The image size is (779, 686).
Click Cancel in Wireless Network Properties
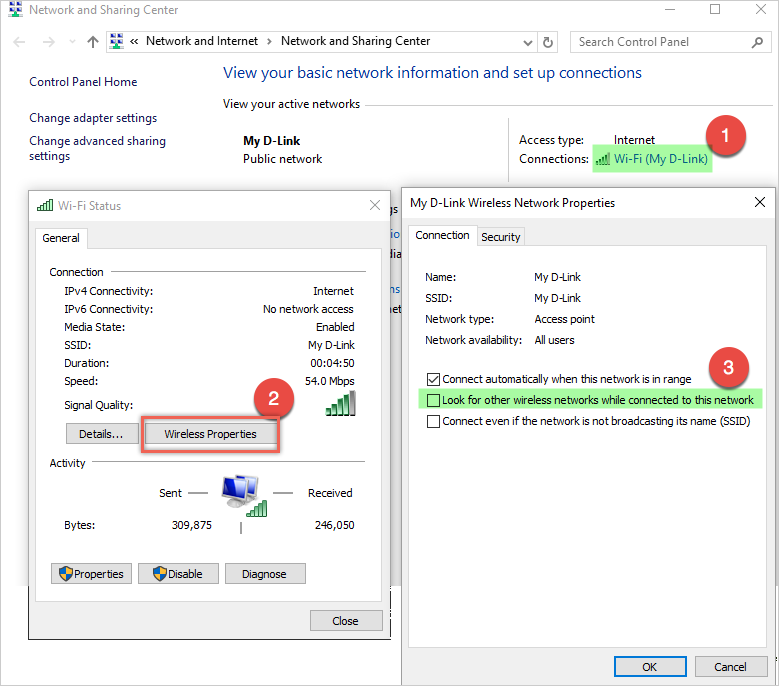tap(730, 667)
